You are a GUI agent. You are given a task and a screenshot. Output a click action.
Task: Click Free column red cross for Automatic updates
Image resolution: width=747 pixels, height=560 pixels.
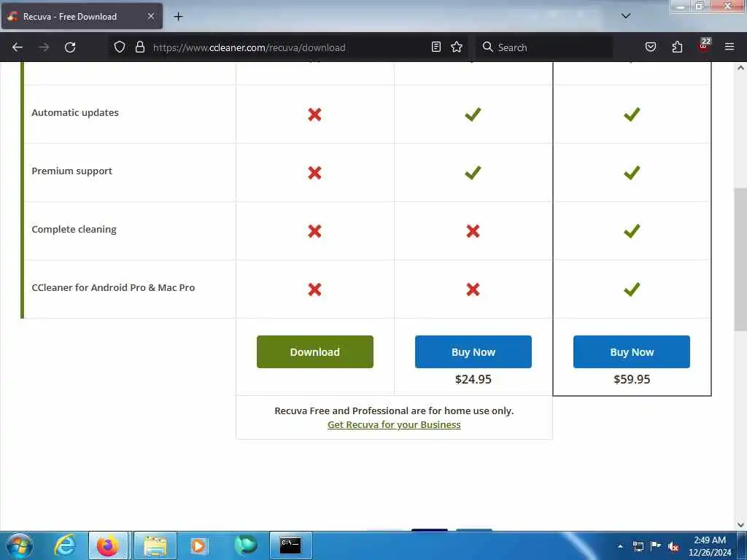[x=314, y=114]
